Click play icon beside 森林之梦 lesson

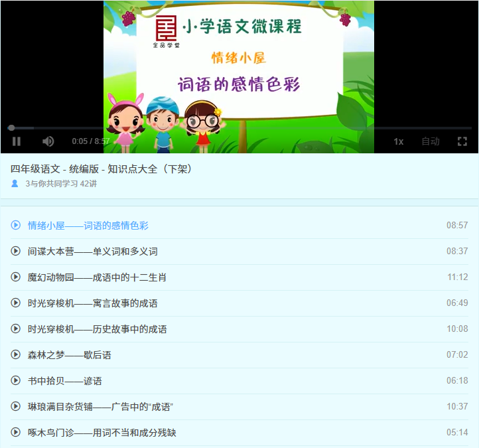coord(16,354)
